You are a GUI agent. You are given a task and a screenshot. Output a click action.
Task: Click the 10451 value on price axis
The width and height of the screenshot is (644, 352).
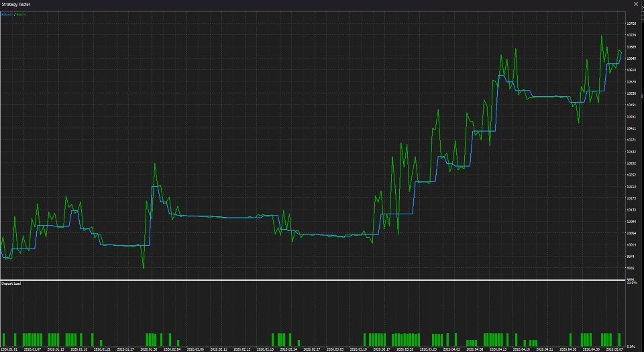[x=631, y=117]
